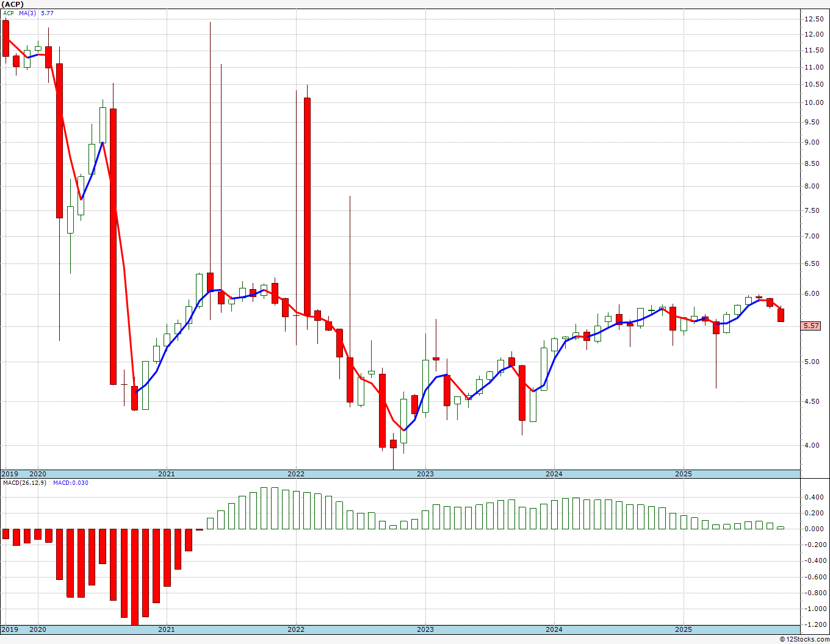Screen dimensions: 830x644
Task: Click the 8.00 price axis label
Action: [x=812, y=186]
